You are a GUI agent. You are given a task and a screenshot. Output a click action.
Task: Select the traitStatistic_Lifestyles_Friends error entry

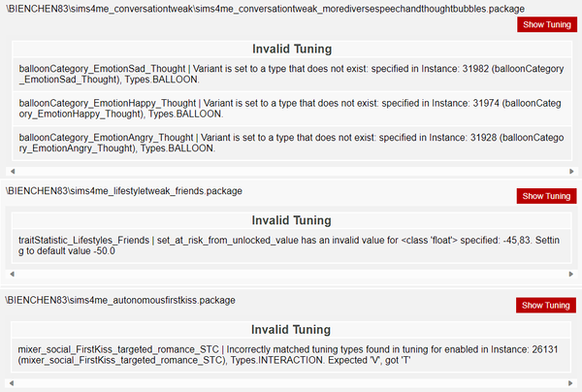pyautogui.click(x=290, y=245)
